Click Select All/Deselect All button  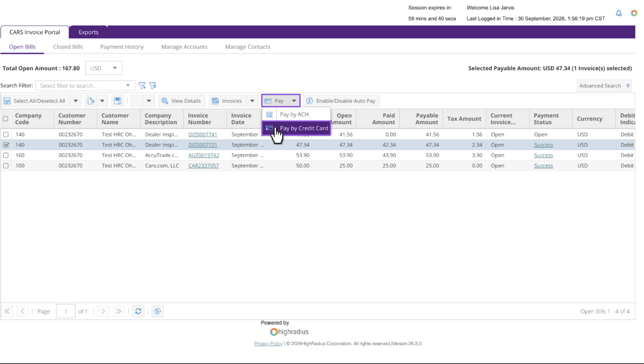(x=35, y=101)
